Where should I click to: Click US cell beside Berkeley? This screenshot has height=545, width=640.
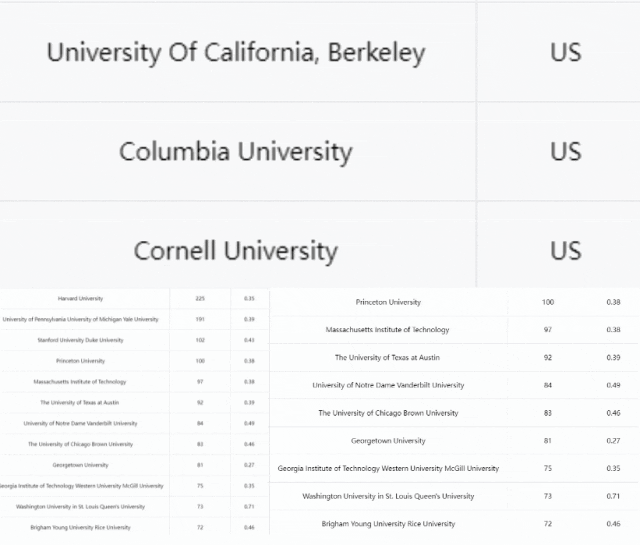coord(565,52)
